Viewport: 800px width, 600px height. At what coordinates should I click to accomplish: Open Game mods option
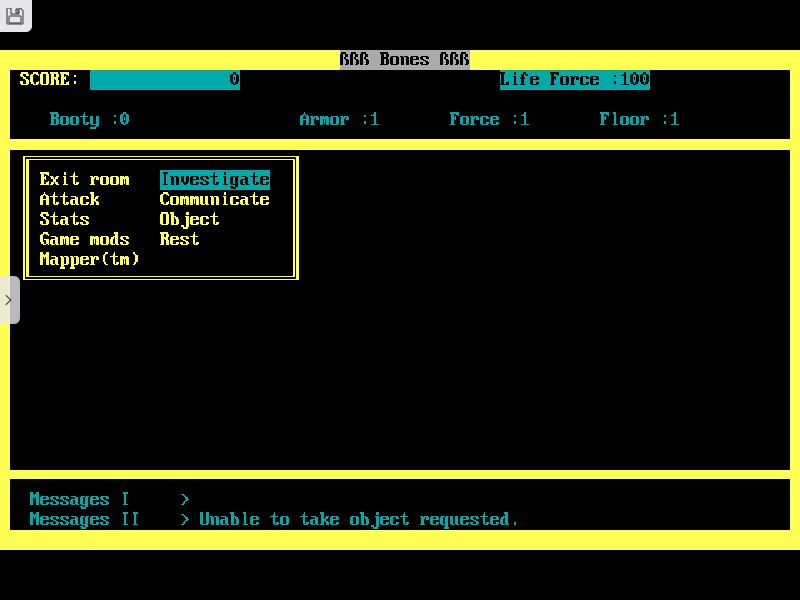pos(84,239)
